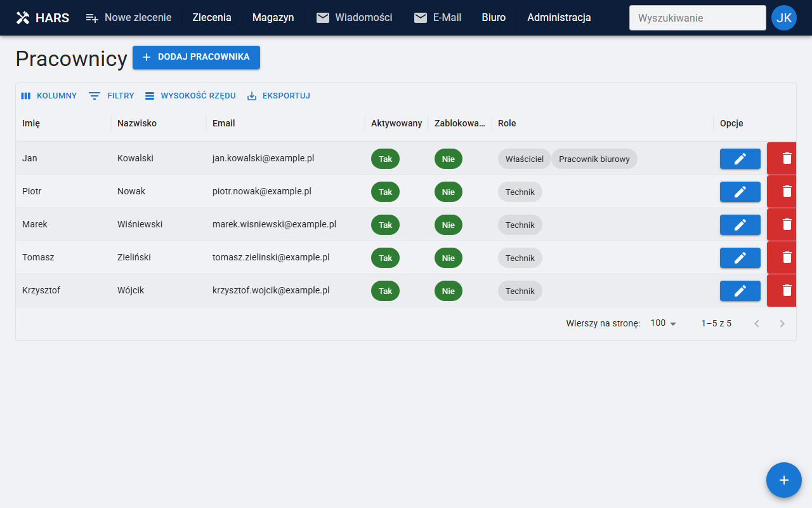Image resolution: width=812 pixels, height=508 pixels.
Task: Focus the Wyszukiwanie search field
Action: (x=698, y=18)
